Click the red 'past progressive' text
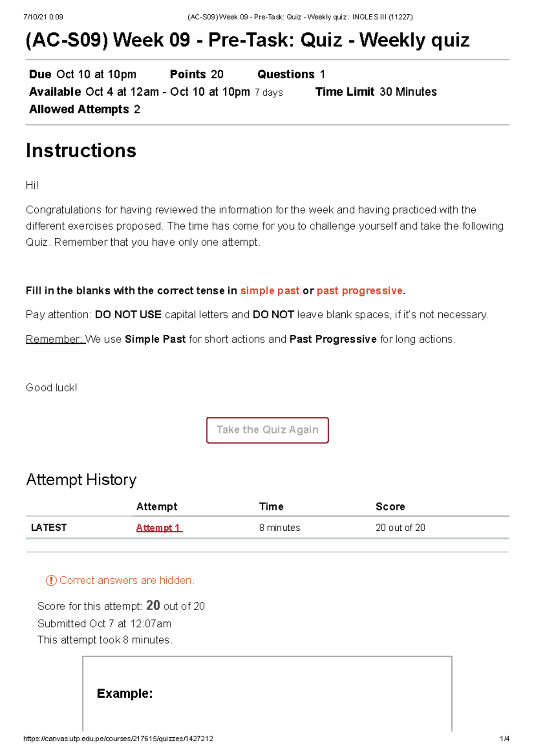This screenshot has height=756, width=534. (360, 291)
